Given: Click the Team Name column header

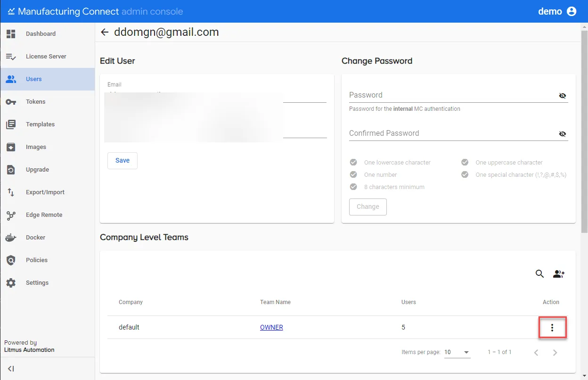Looking at the screenshot, I should [x=275, y=302].
